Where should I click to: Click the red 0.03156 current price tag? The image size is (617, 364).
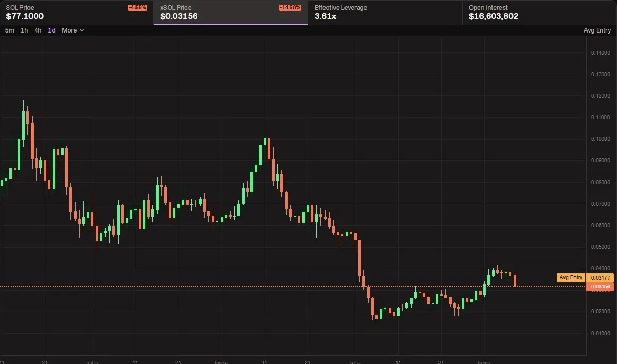click(600, 286)
